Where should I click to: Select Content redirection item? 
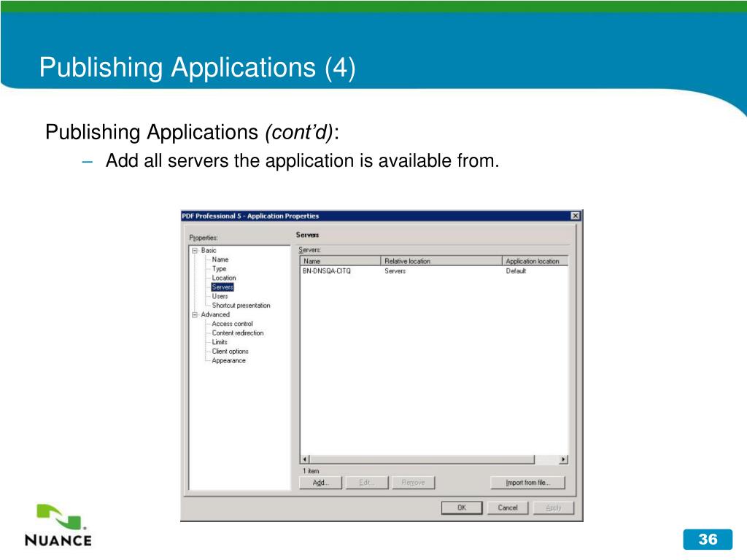tap(238, 332)
